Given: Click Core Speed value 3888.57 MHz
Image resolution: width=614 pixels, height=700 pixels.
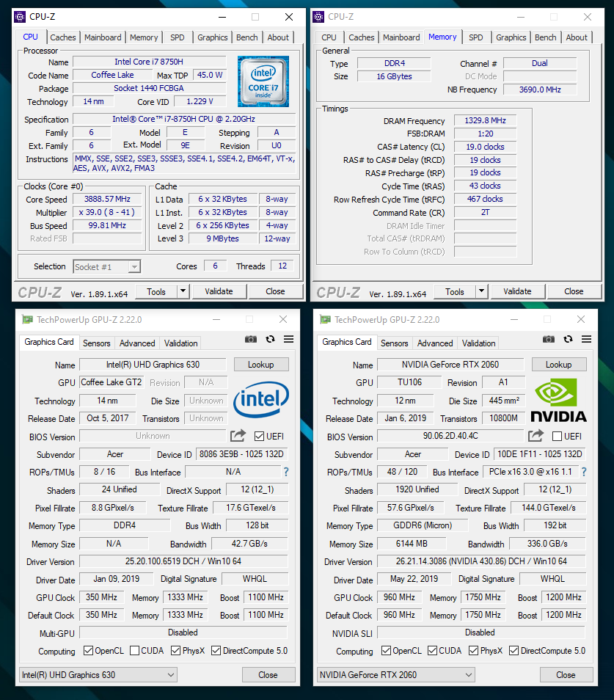Looking at the screenshot, I should 108,199.
